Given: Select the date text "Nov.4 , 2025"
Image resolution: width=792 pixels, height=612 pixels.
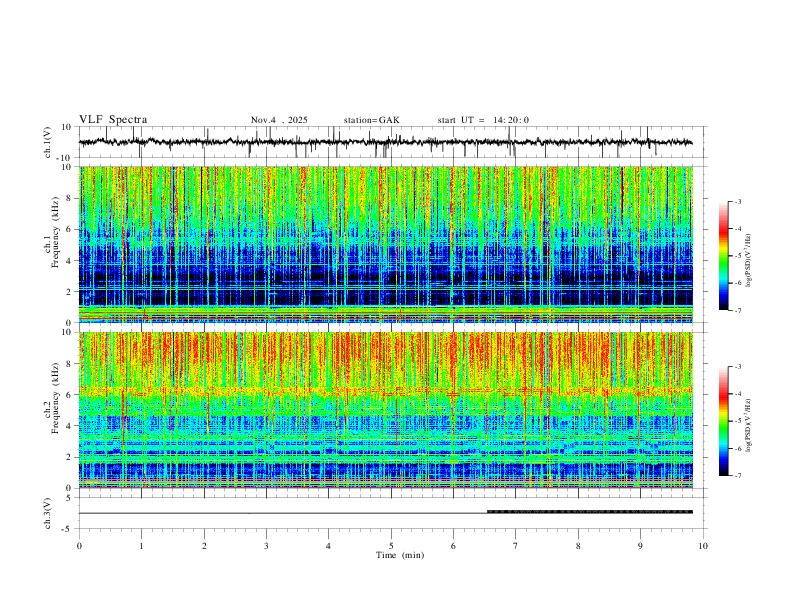Looking at the screenshot, I should (x=279, y=120).
